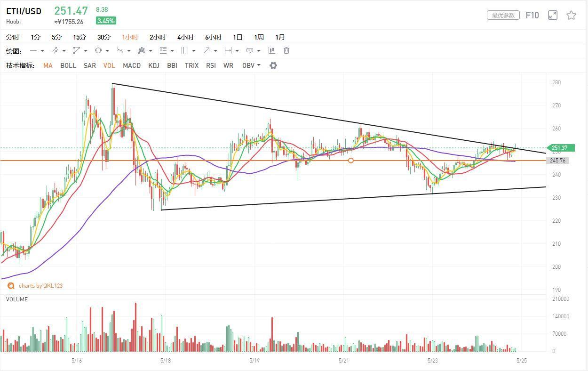Open dropdown next to horizontal line tool

click(42, 51)
